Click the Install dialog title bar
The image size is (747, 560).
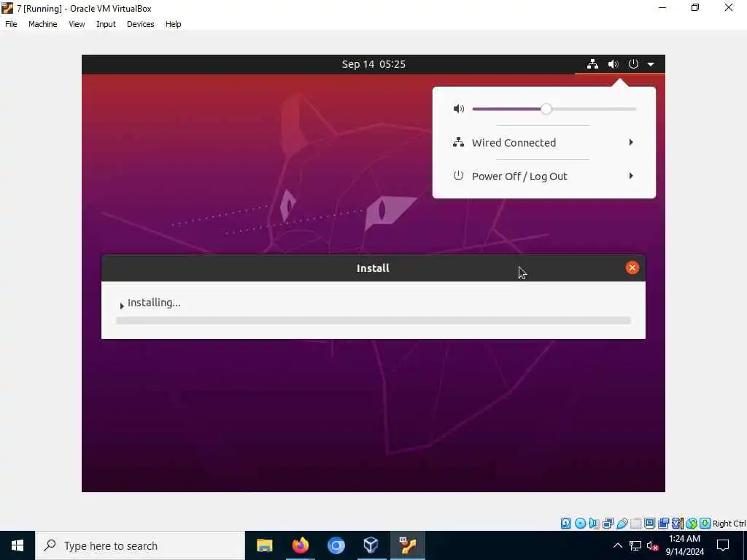373,268
